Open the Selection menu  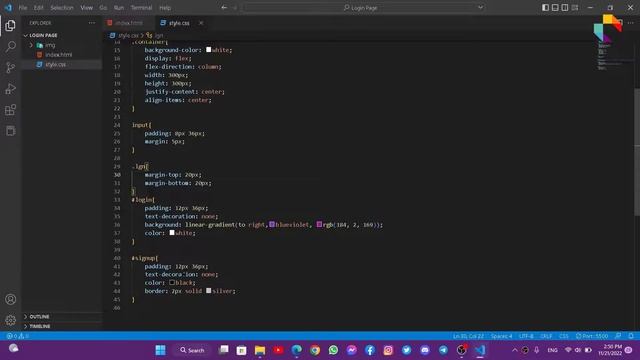pyautogui.click(x=62, y=7)
